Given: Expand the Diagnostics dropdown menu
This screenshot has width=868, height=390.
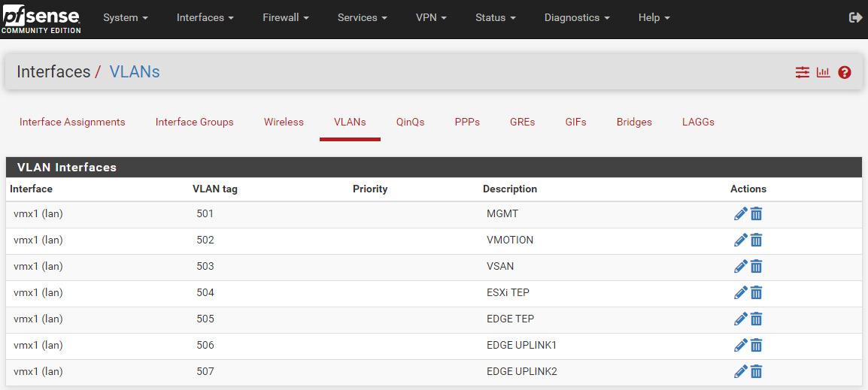Looking at the screenshot, I should 576,17.
